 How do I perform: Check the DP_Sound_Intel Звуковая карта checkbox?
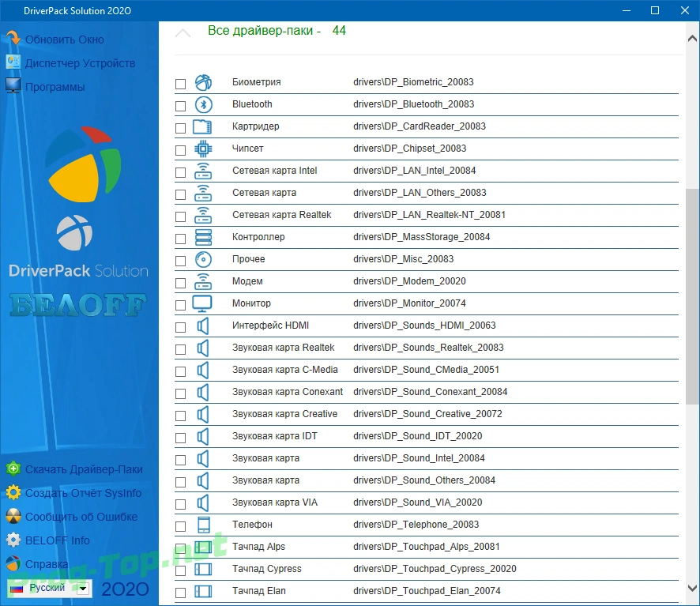click(x=180, y=460)
